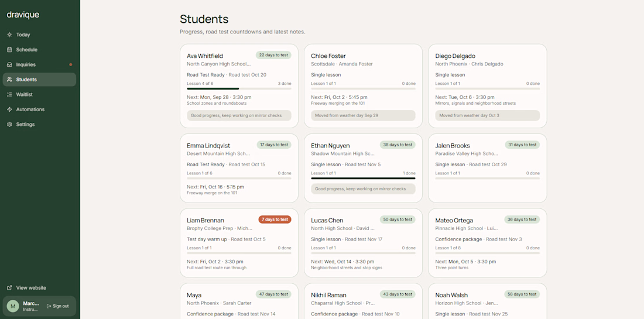Click the Automations lightning icon
The width and height of the screenshot is (644, 319).
pyautogui.click(x=9, y=109)
